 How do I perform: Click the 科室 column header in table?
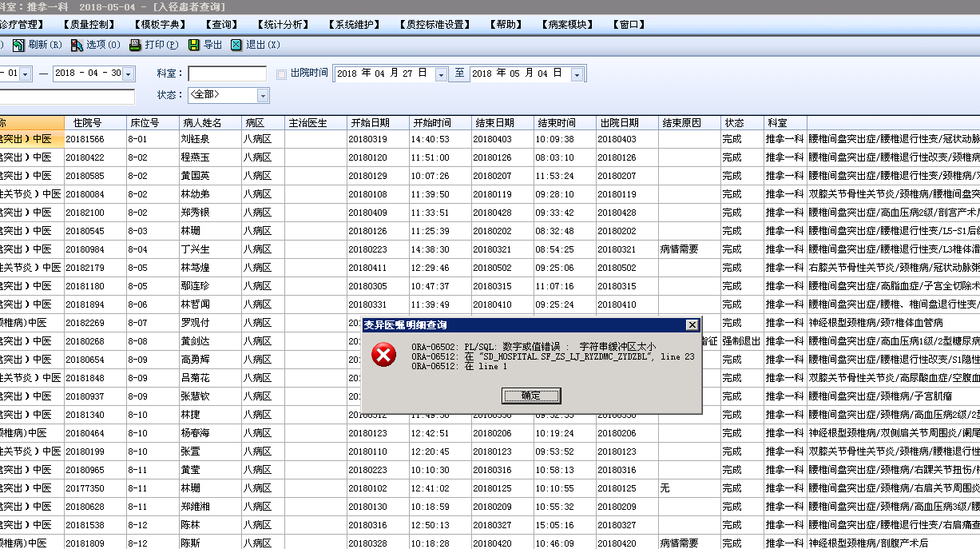pos(785,123)
